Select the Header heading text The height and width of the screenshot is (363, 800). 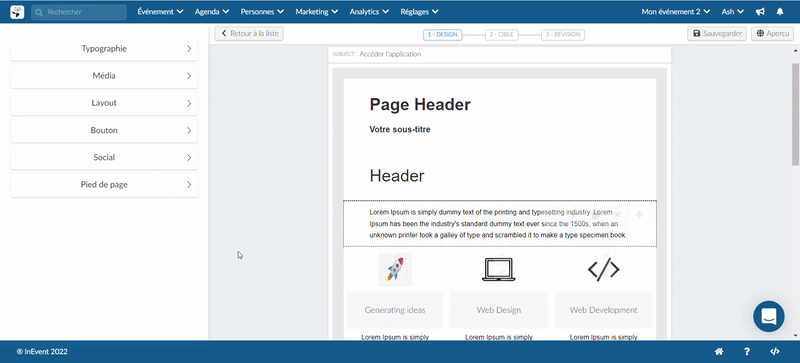pos(397,176)
